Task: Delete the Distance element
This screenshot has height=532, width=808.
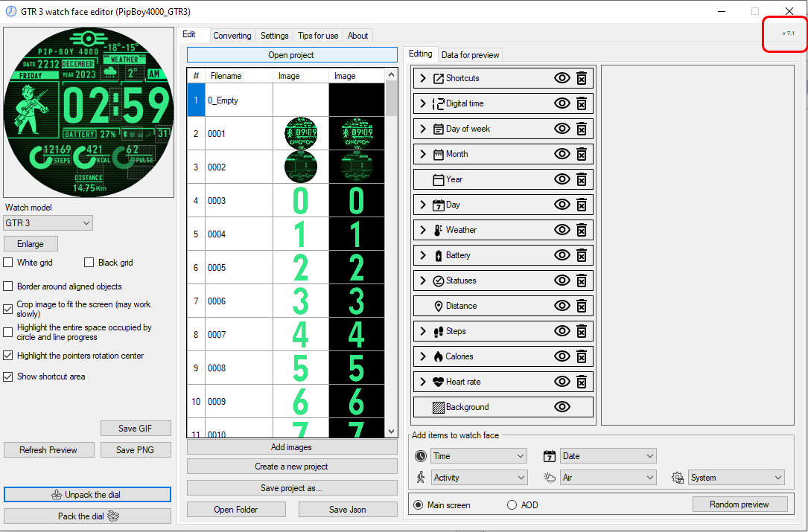Action: [x=582, y=306]
